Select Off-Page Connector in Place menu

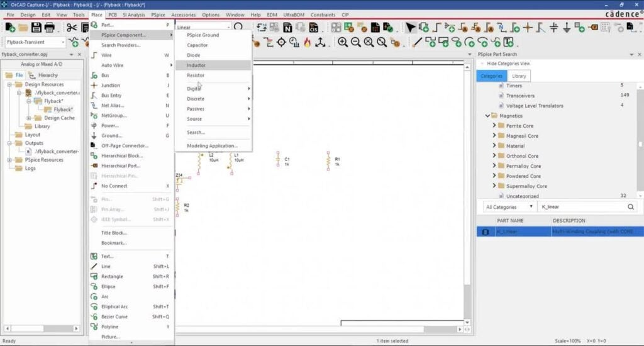[131, 146]
